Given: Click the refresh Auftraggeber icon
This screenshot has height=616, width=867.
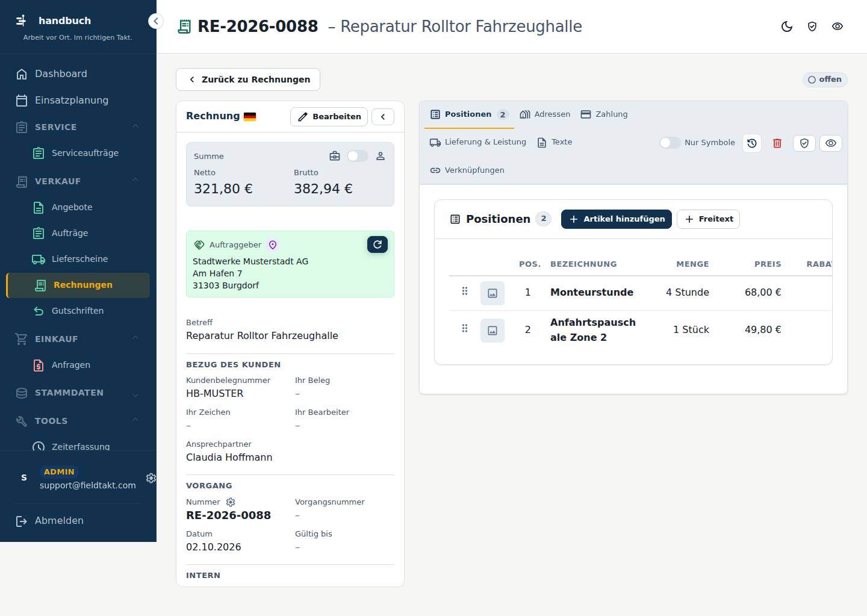Looking at the screenshot, I should click(378, 244).
